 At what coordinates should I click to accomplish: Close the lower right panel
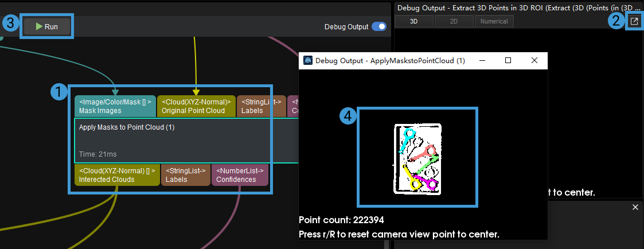(x=635, y=207)
